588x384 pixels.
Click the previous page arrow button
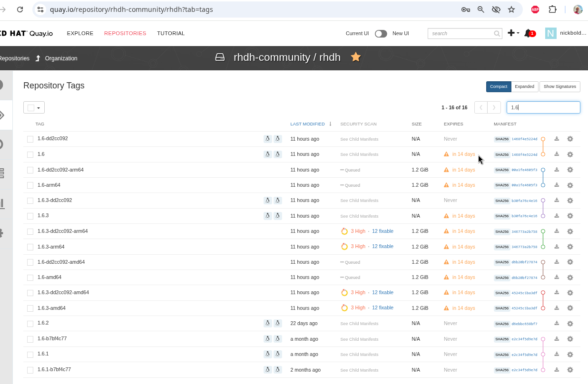(x=481, y=107)
